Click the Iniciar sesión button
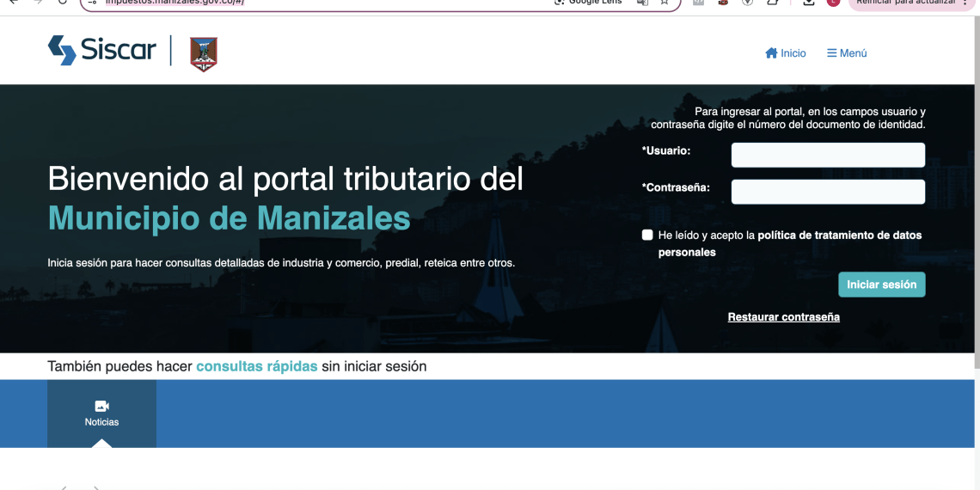 click(882, 285)
